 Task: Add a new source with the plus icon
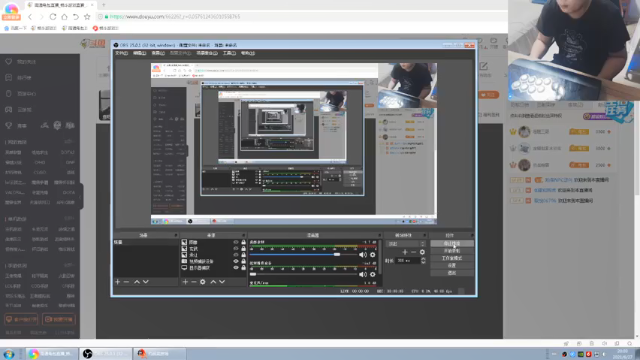(185, 282)
